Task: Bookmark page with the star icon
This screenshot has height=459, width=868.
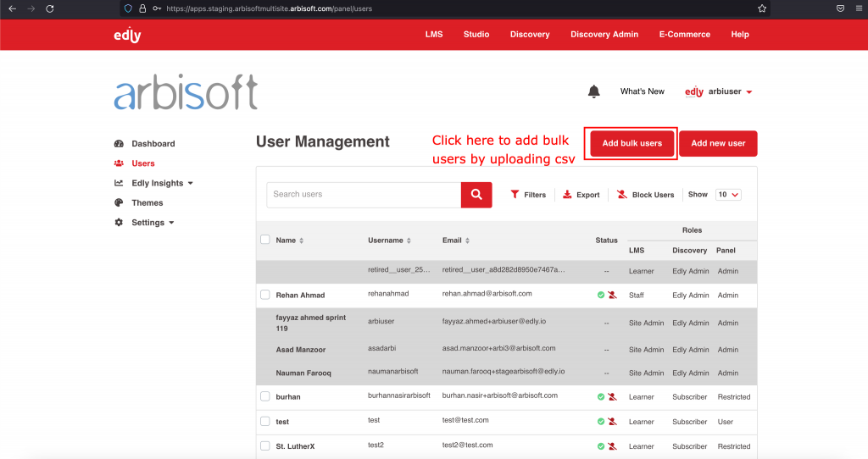Action: click(x=762, y=8)
